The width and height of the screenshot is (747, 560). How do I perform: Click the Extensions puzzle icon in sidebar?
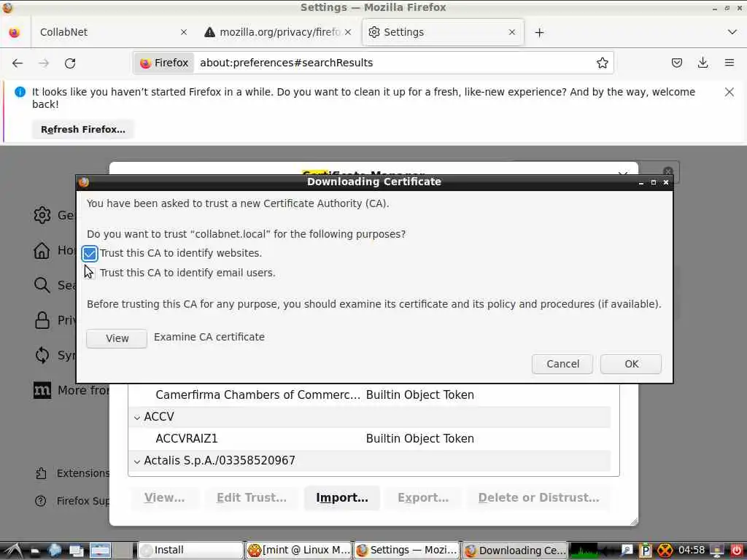pyautogui.click(x=41, y=473)
